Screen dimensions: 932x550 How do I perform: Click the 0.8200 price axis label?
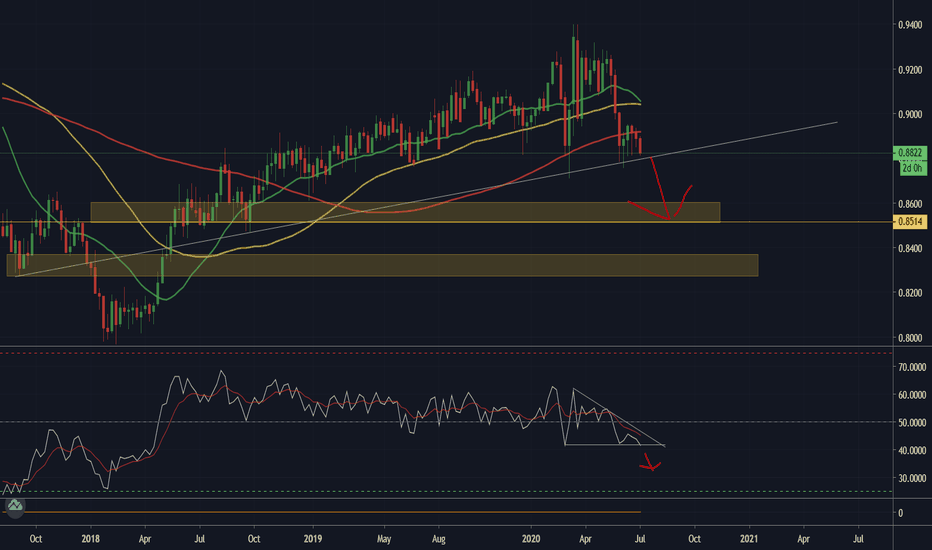910,293
